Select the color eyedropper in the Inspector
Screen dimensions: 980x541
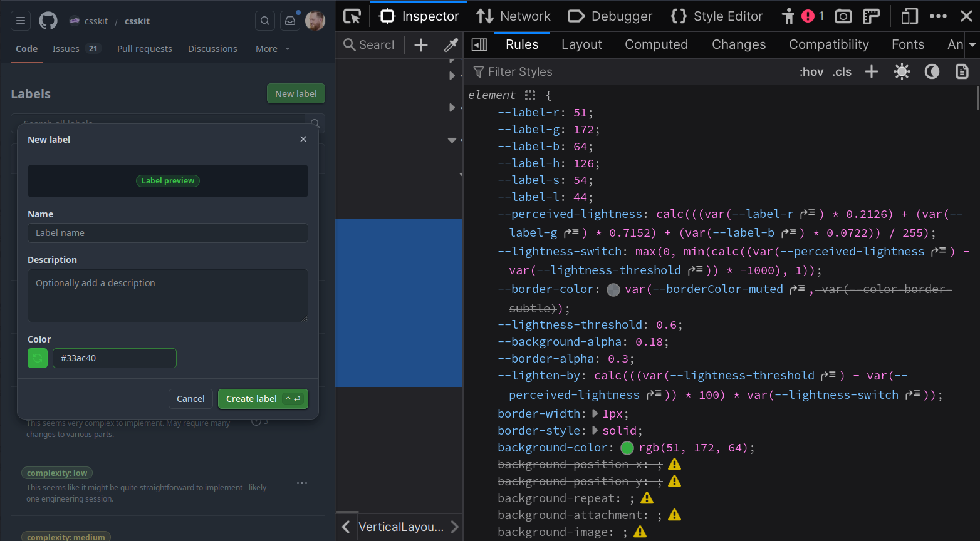click(451, 44)
